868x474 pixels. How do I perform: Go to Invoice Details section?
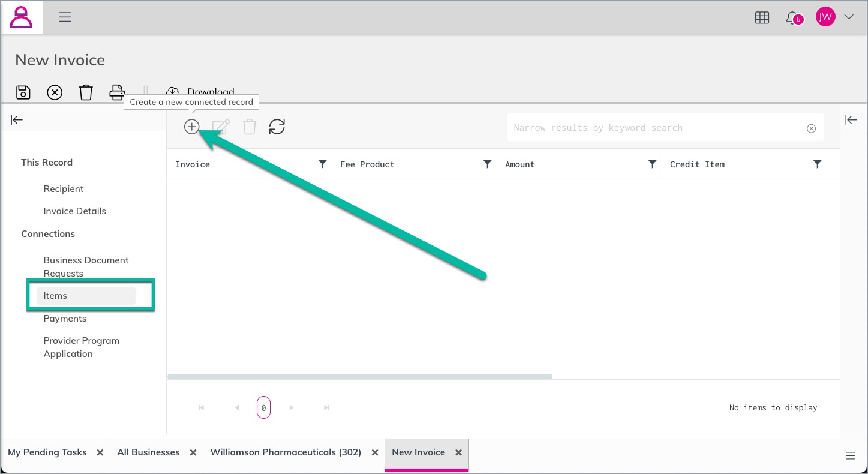click(74, 211)
